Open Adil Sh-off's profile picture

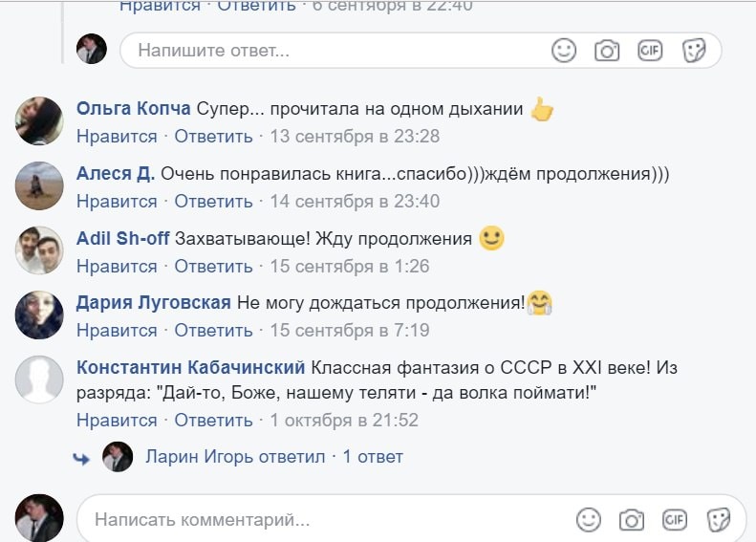[x=40, y=250]
